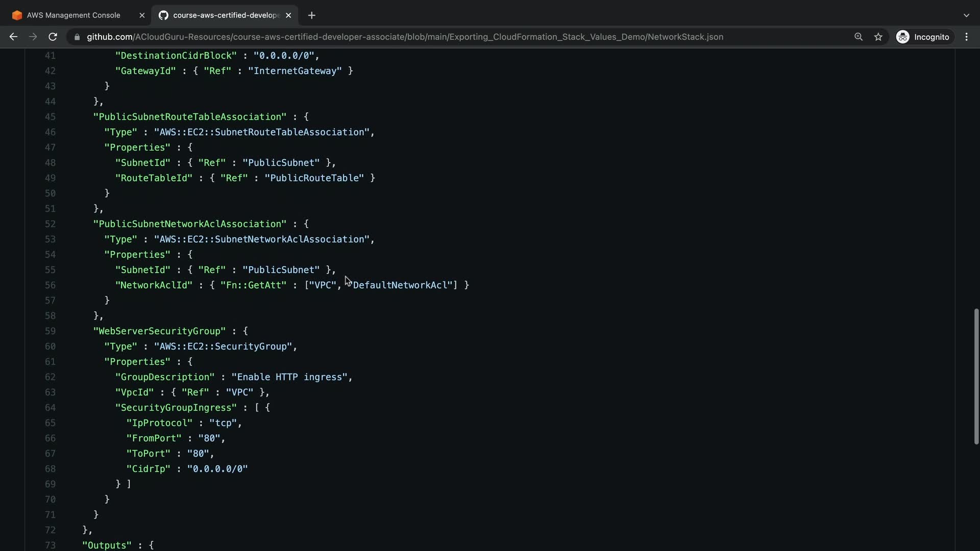Switch to AWS Management Console tab
Viewport: 980px width, 551px height.
[73, 15]
